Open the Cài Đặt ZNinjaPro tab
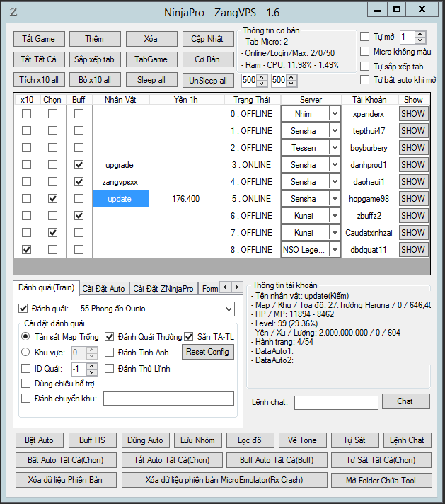 (x=163, y=288)
